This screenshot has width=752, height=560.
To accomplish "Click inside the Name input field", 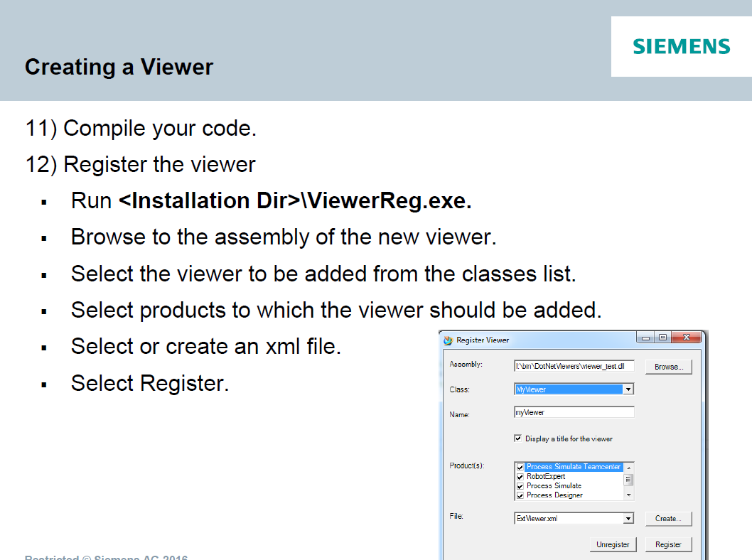I will pyautogui.click(x=574, y=411).
